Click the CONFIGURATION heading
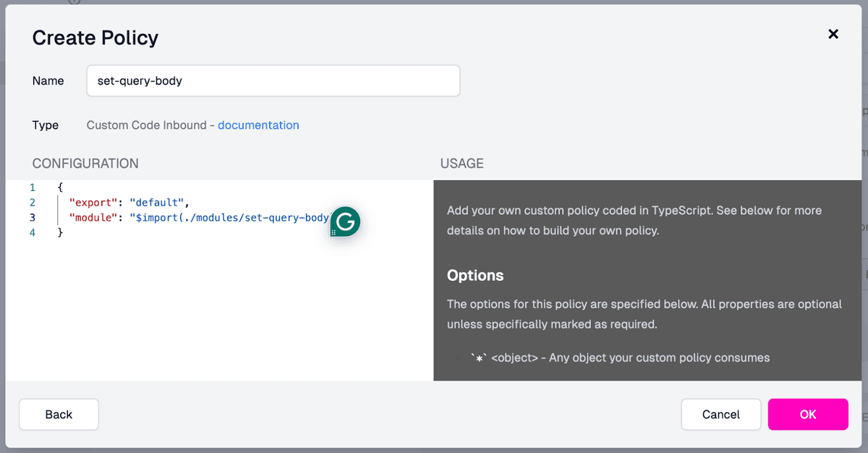The width and height of the screenshot is (868, 453). point(85,164)
